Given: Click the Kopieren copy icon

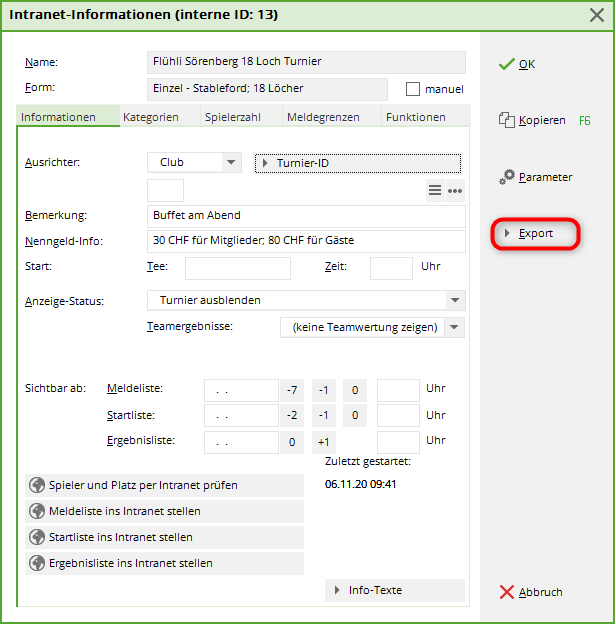Looking at the screenshot, I should coord(506,120).
